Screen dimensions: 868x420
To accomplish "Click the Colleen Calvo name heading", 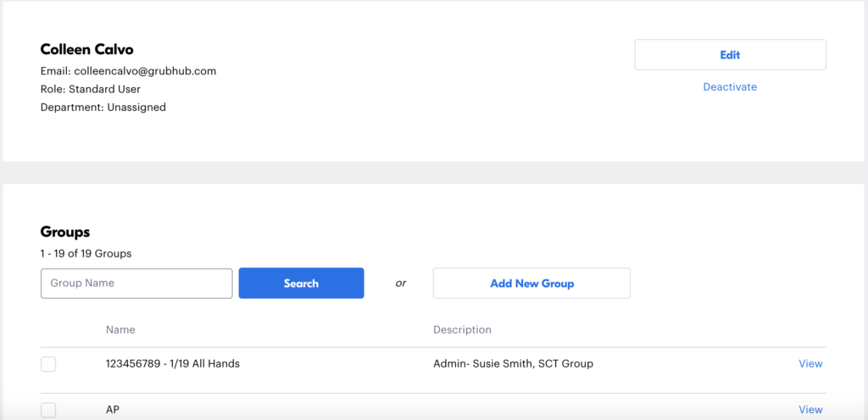I will click(87, 50).
